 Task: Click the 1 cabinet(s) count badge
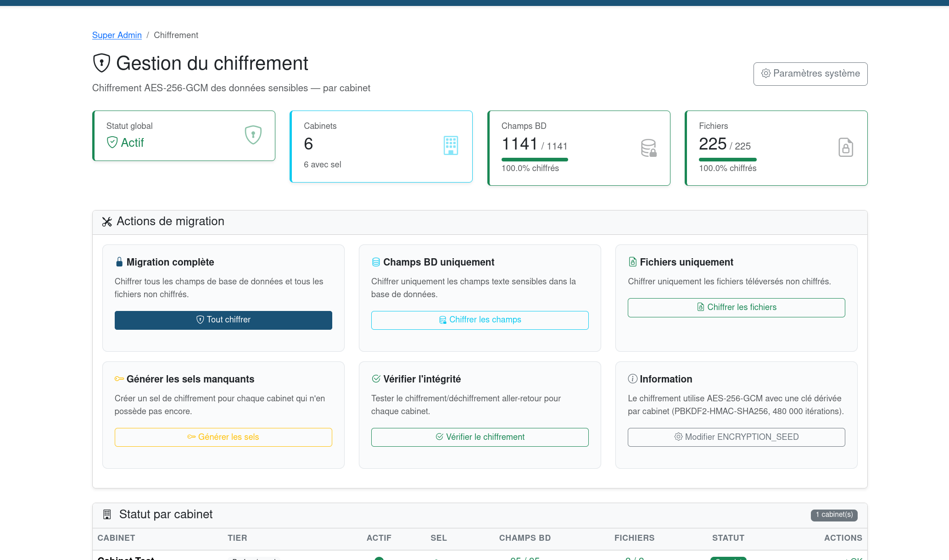click(x=834, y=515)
